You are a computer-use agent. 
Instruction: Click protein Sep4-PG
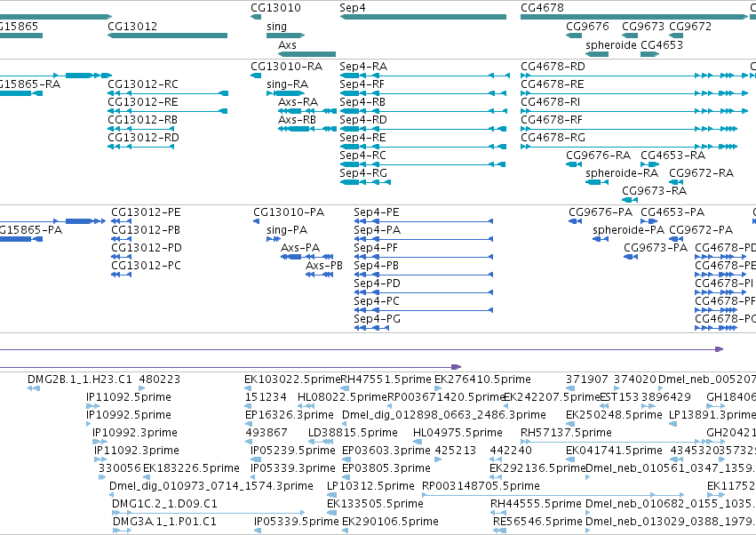(371, 328)
